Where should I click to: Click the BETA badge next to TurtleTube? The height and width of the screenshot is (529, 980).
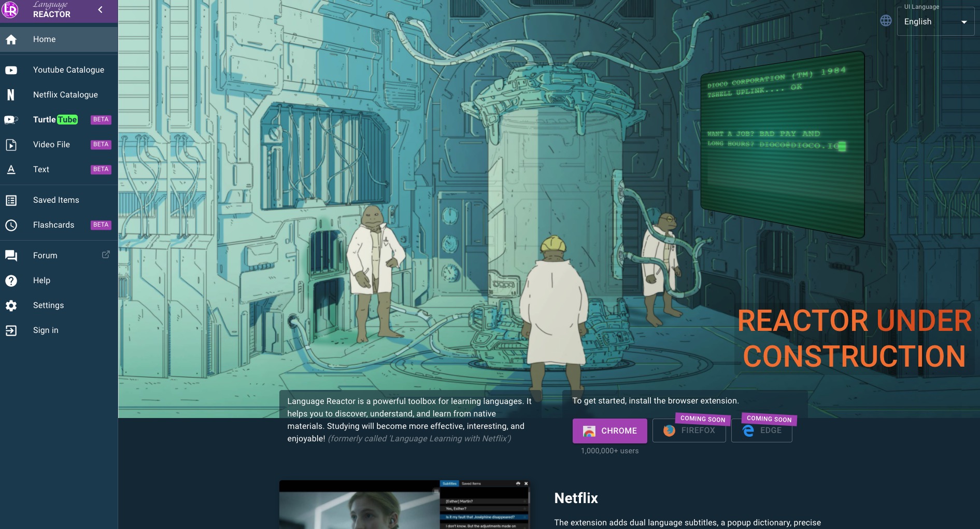pyautogui.click(x=101, y=120)
